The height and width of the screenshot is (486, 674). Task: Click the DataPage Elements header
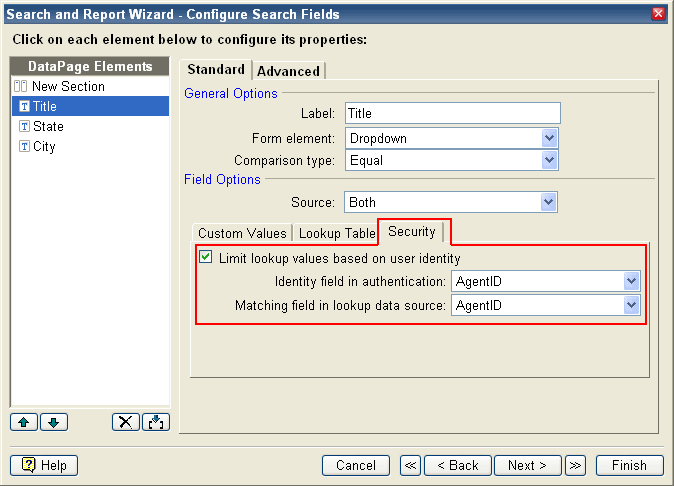pyautogui.click(x=90, y=67)
